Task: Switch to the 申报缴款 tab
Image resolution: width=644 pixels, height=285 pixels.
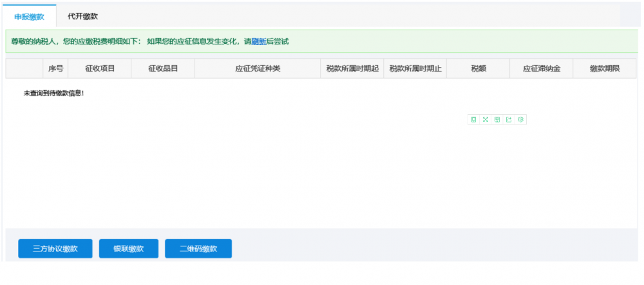Action: click(x=29, y=16)
